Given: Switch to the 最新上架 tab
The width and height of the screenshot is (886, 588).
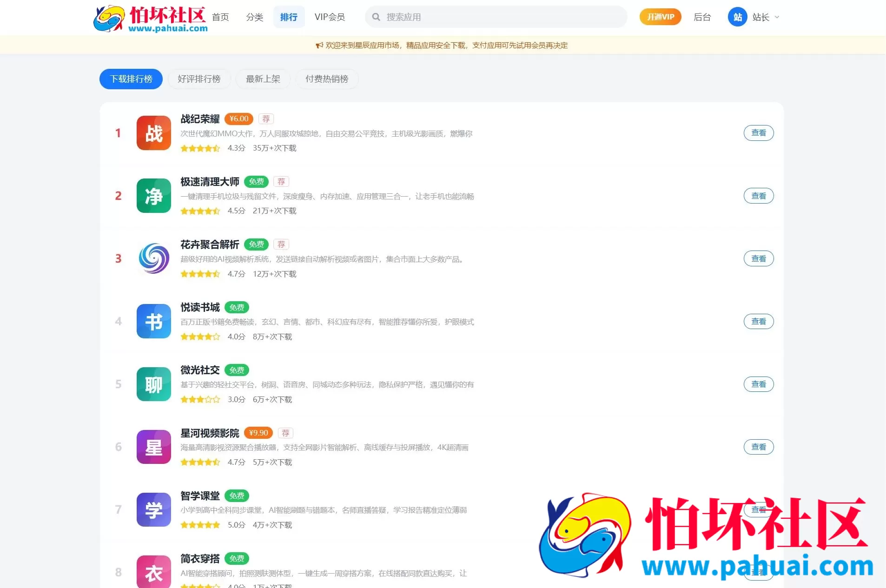Looking at the screenshot, I should click(x=263, y=79).
